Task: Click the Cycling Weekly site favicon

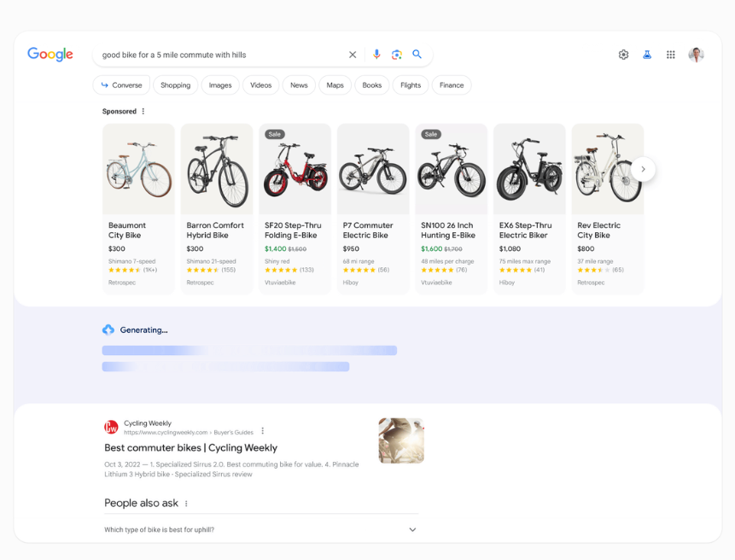Action: coord(111,428)
